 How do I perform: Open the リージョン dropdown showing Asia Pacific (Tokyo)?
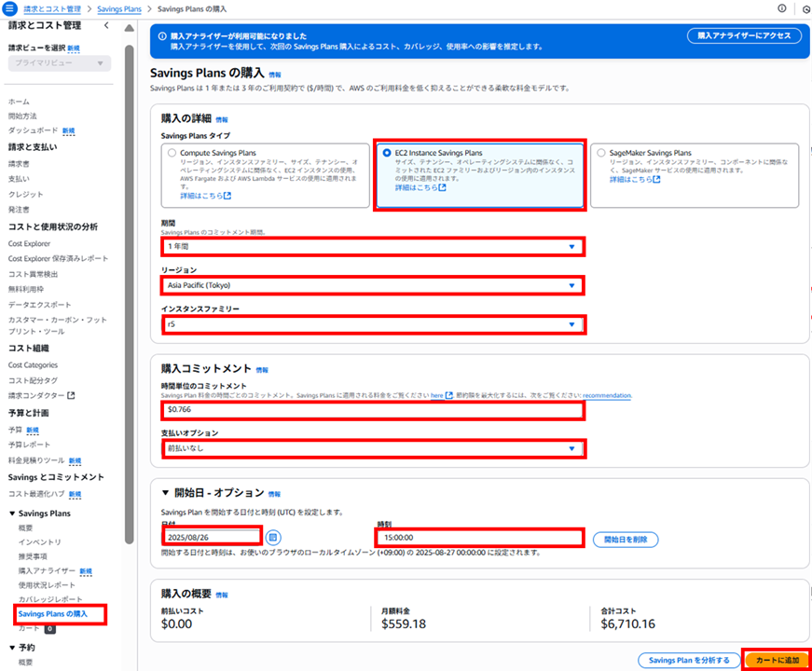[373, 285]
